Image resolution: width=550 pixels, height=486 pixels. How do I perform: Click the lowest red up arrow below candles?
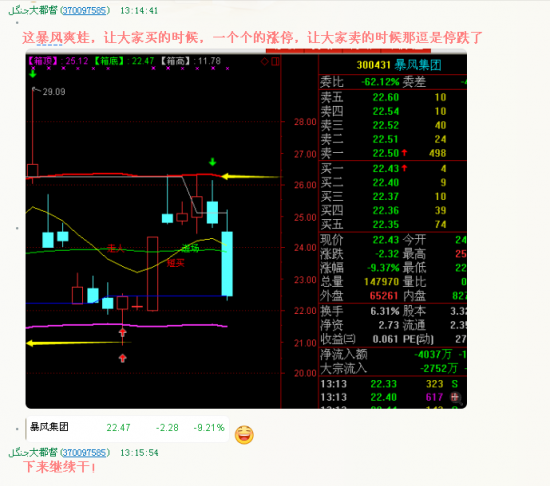(x=122, y=358)
